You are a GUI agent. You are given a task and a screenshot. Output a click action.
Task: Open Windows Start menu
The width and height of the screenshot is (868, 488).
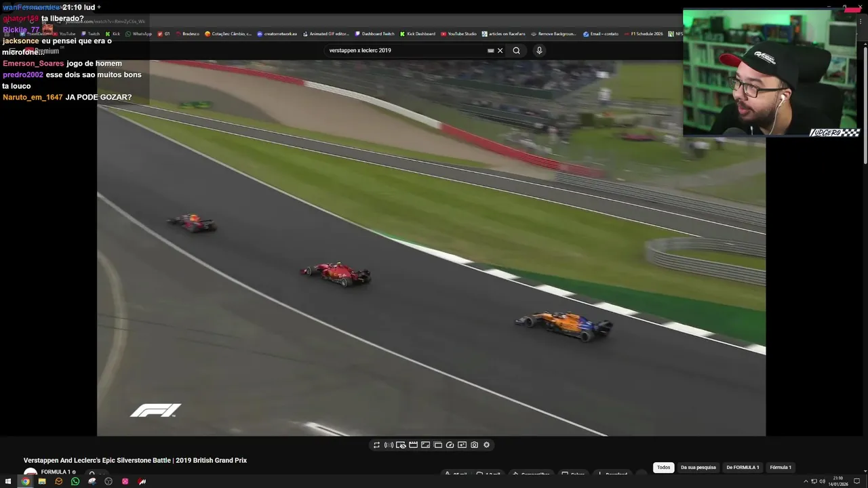[9, 481]
